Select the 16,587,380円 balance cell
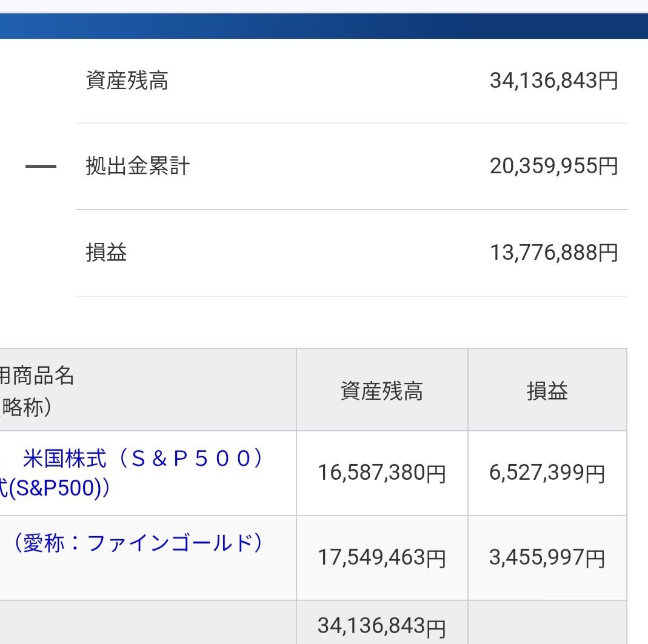 381,473
